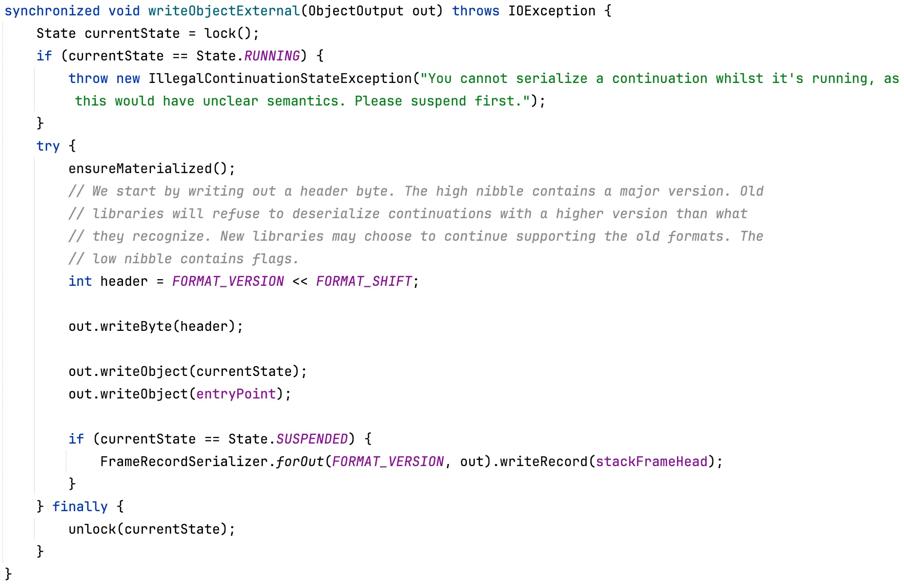Click the finally keyword
The image size is (904, 588).
click(x=80, y=507)
